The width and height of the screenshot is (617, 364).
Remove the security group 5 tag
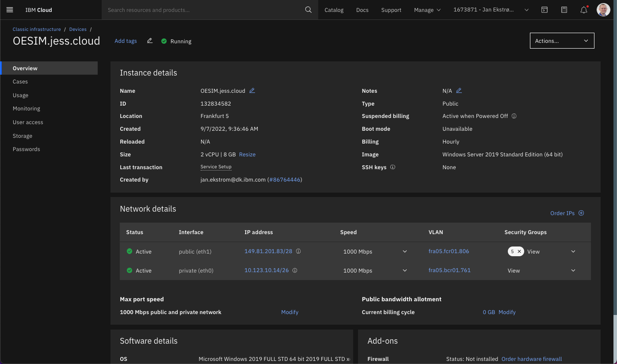pos(519,251)
